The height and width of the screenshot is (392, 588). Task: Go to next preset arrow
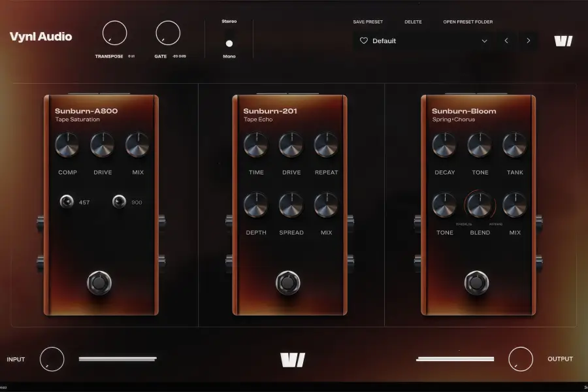(529, 41)
